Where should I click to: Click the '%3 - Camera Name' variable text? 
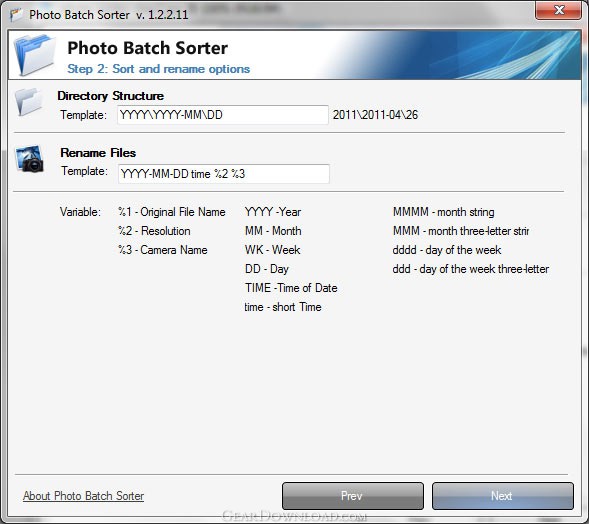pyautogui.click(x=163, y=250)
